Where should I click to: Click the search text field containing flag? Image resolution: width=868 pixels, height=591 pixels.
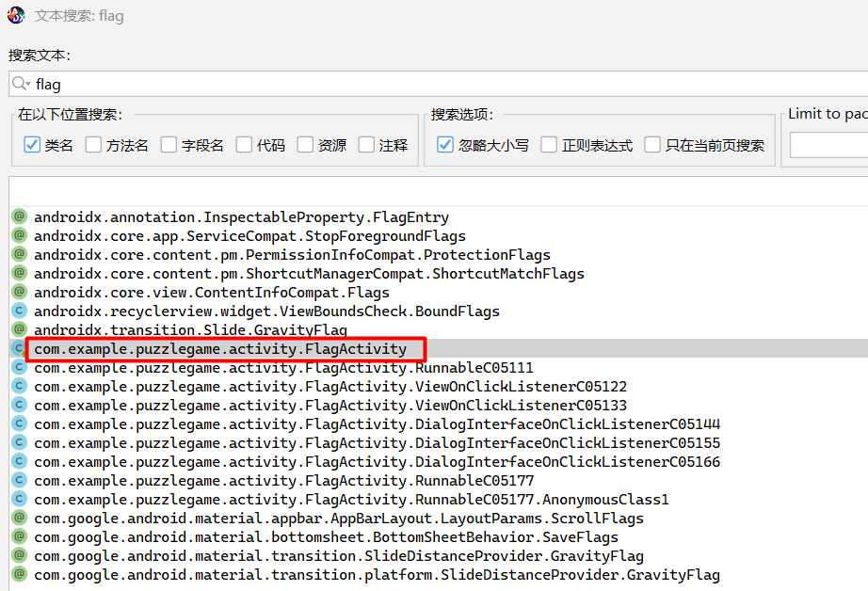pyautogui.click(x=442, y=84)
